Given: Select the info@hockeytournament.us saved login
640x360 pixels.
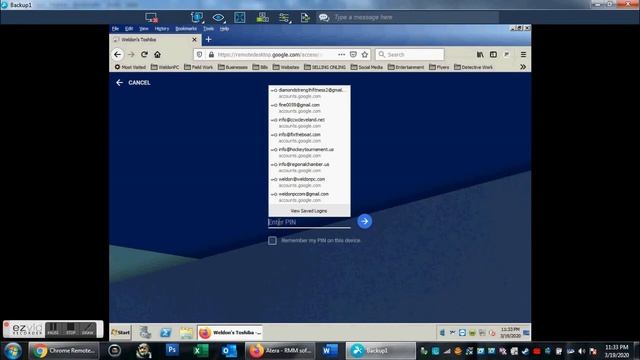Looking at the screenshot, I should [309, 152].
